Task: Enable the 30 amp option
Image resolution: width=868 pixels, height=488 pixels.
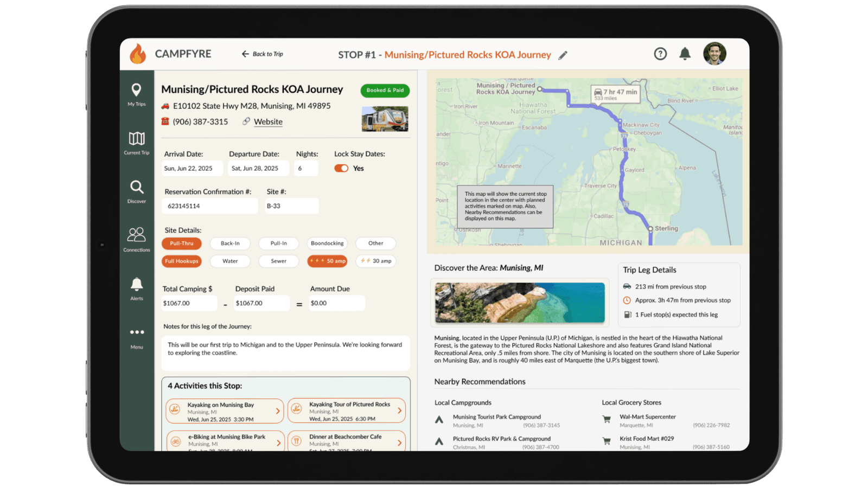Action: 376,261
